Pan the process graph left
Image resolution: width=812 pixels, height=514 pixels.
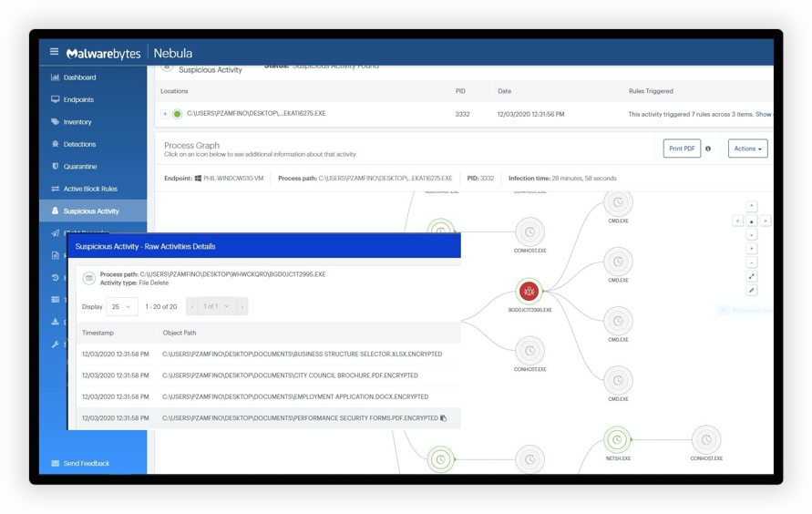tap(737, 221)
